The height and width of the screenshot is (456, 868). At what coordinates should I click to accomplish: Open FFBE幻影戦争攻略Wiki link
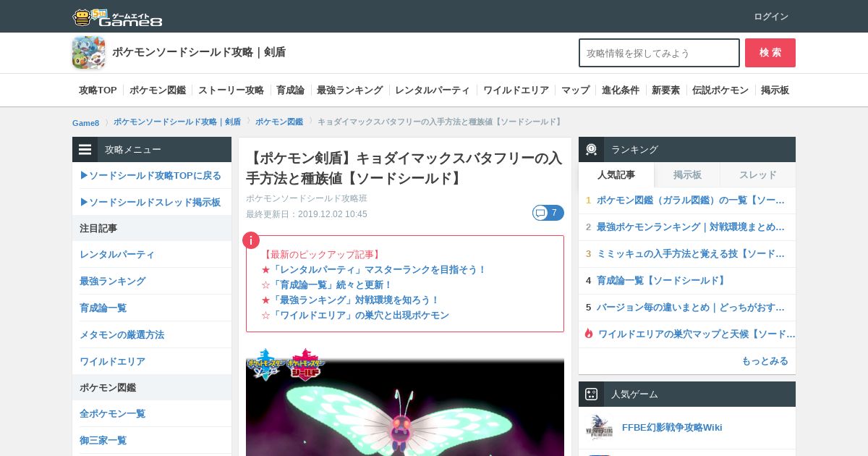coord(672,428)
